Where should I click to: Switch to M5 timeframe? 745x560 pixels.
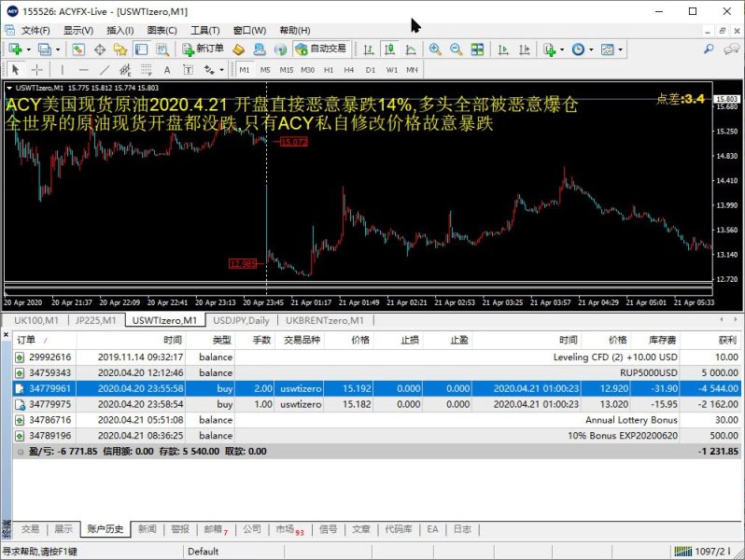[265, 70]
